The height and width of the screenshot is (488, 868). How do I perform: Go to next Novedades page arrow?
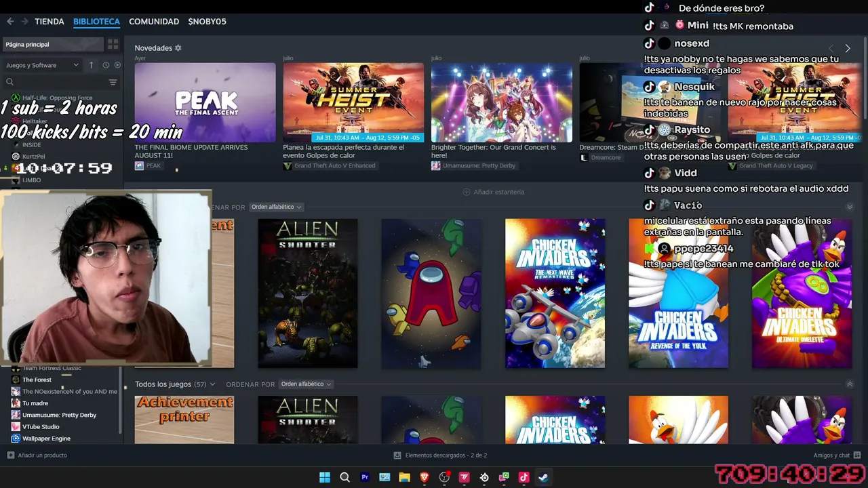(848, 48)
